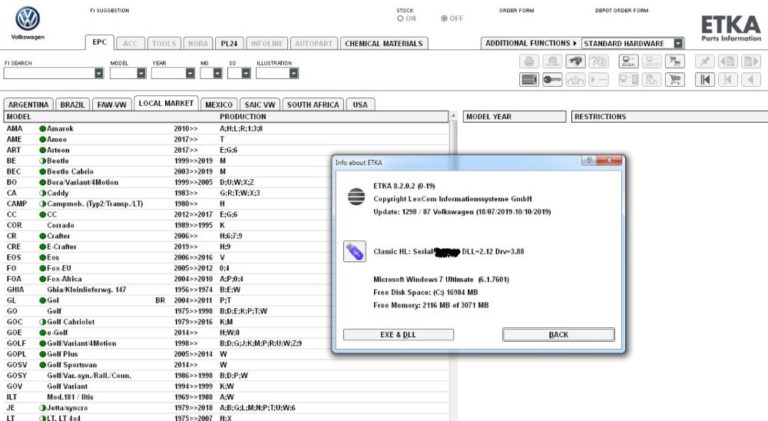This screenshot has width=768, height=421.
Task: Open the single shopping cart icon
Action: (675, 79)
